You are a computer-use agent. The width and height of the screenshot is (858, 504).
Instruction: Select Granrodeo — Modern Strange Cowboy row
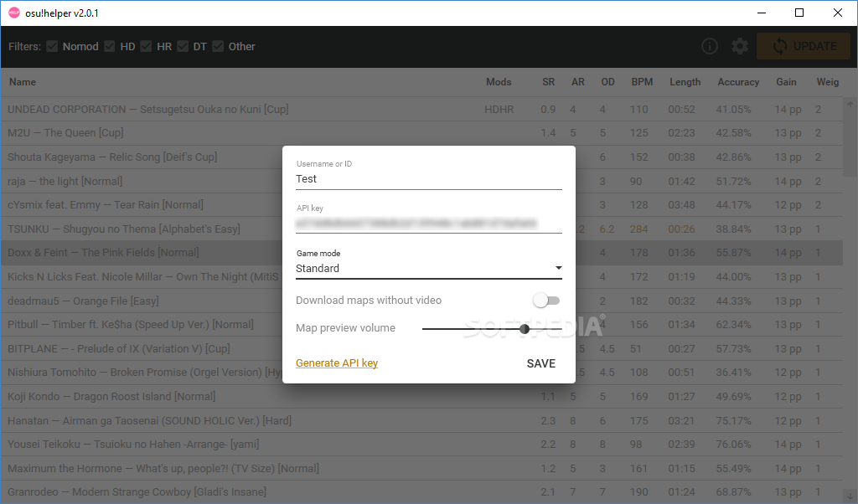421,492
